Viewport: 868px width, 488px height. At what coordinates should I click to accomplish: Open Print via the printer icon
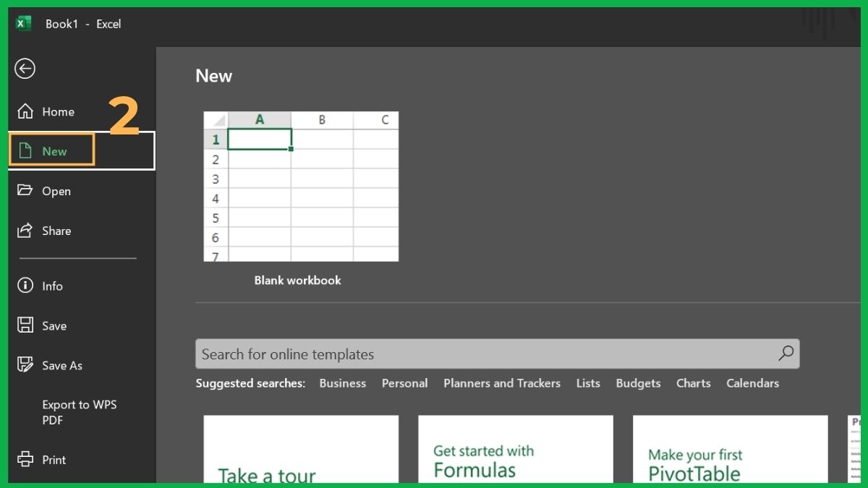(24, 460)
